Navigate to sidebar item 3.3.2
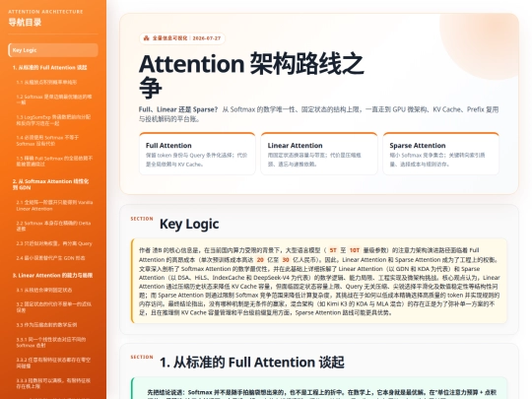 [x=53, y=363]
